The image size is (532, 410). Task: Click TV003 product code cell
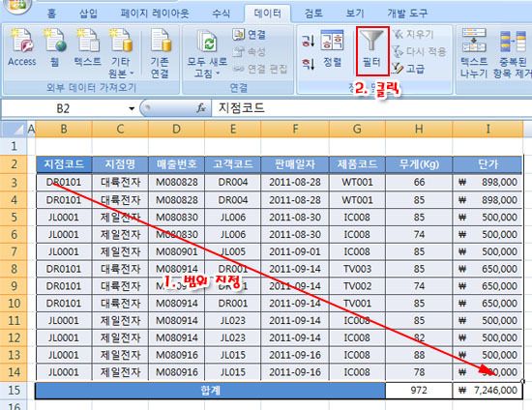click(x=357, y=269)
